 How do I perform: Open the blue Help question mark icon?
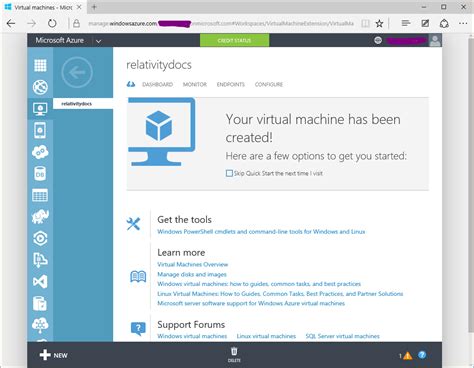pyautogui.click(x=422, y=355)
